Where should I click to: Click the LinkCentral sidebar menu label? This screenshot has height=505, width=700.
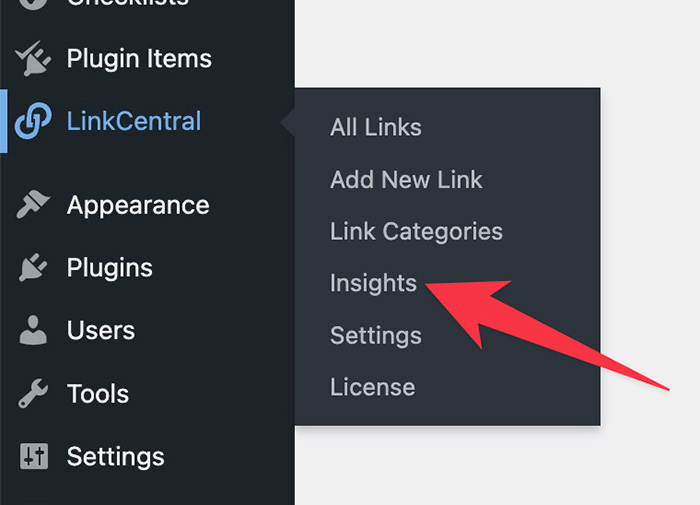[134, 122]
